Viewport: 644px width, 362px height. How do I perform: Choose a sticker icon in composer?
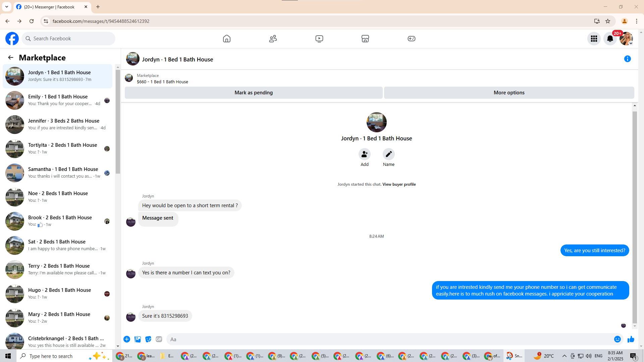pos(148,339)
